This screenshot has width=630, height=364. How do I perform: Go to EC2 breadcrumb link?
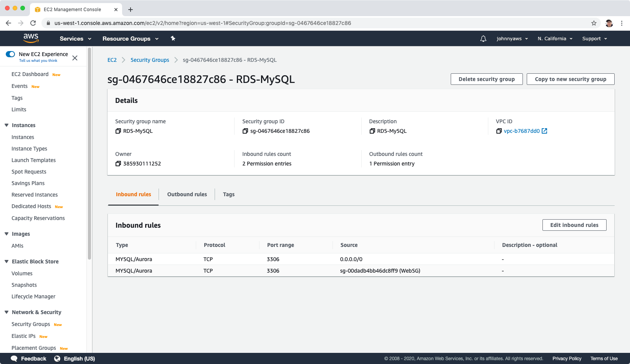tap(112, 60)
